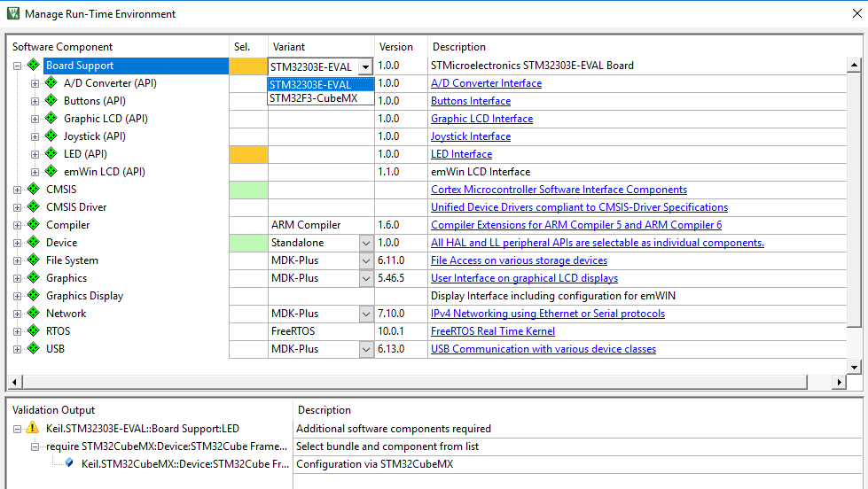The height and width of the screenshot is (489, 868).
Task: Click the green diamond icon next to A/D Converter (API)
Action: pyautogui.click(x=51, y=82)
